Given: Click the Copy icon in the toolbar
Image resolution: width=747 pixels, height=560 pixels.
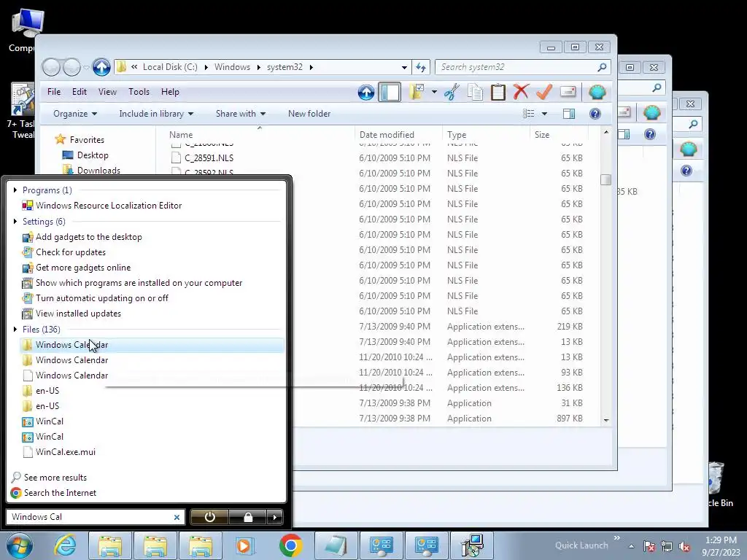Looking at the screenshot, I should tap(475, 92).
